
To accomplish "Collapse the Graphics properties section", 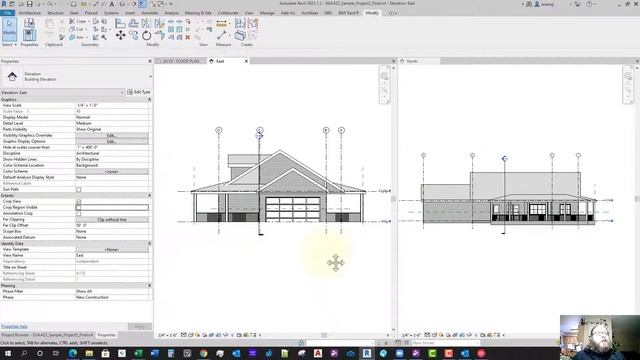I will click(149, 100).
